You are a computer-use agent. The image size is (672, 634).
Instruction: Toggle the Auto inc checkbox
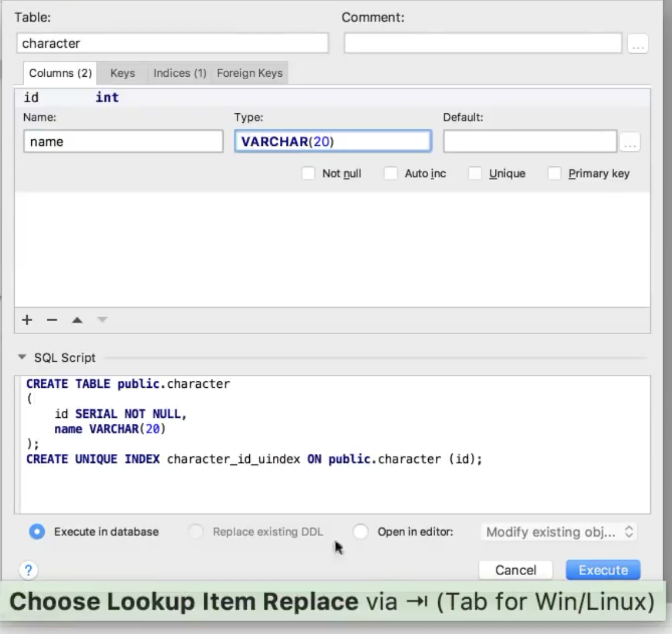[390, 174]
